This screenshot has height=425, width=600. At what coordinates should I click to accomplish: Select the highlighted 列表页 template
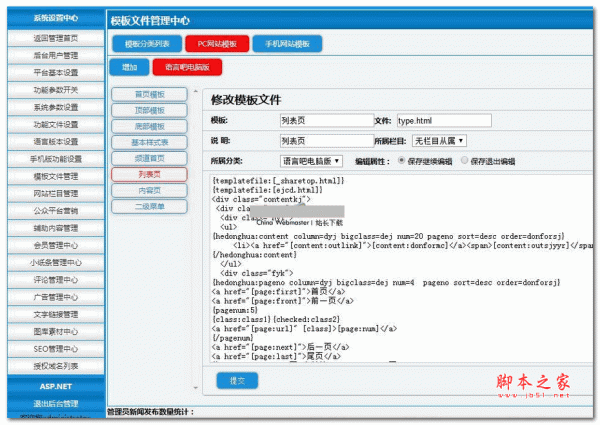pos(150,174)
